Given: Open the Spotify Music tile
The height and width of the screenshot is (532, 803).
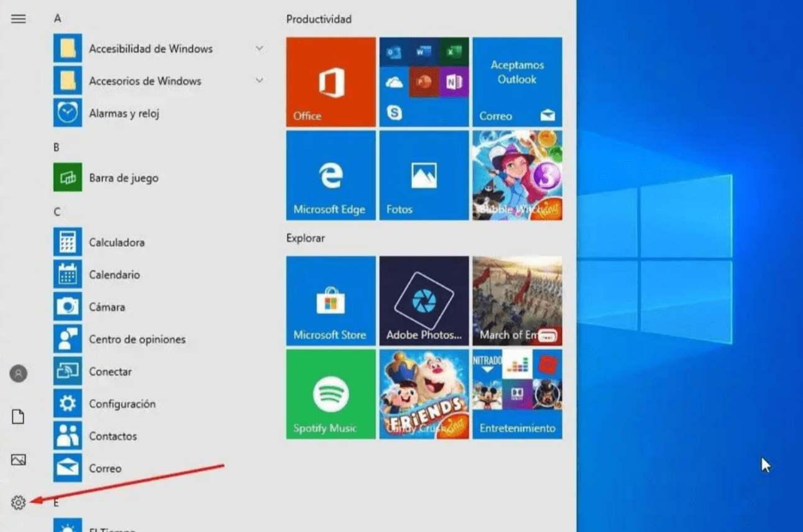Looking at the screenshot, I should tap(331, 394).
